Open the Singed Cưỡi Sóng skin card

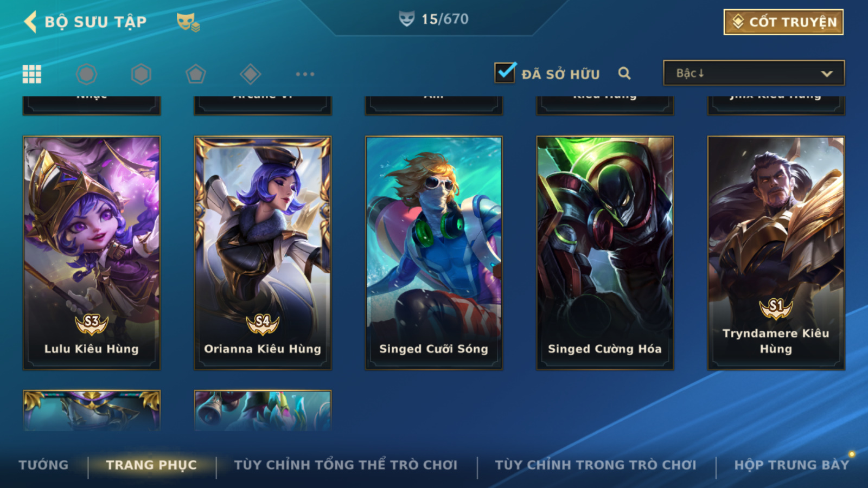coord(433,253)
